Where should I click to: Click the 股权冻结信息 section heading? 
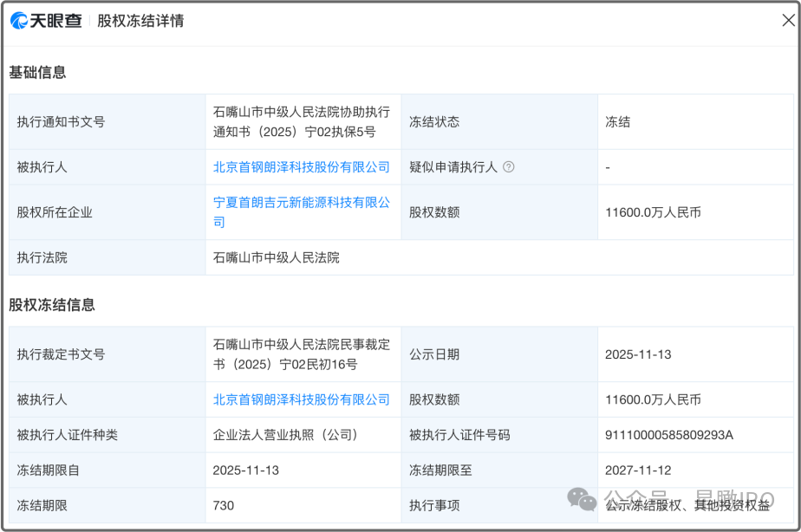click(x=52, y=305)
